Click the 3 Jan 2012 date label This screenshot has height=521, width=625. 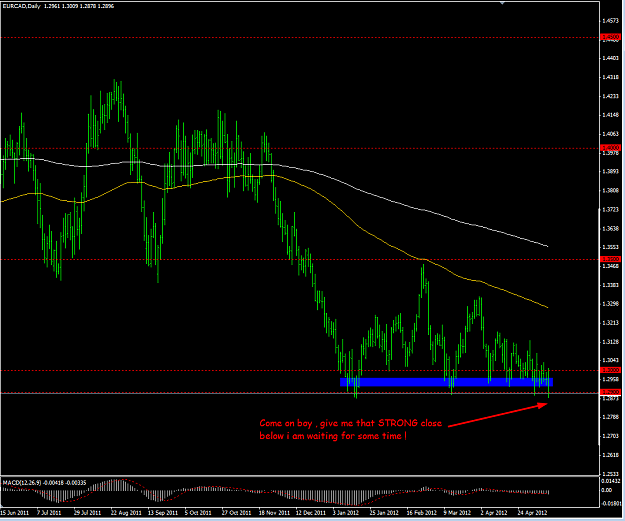[x=346, y=513]
